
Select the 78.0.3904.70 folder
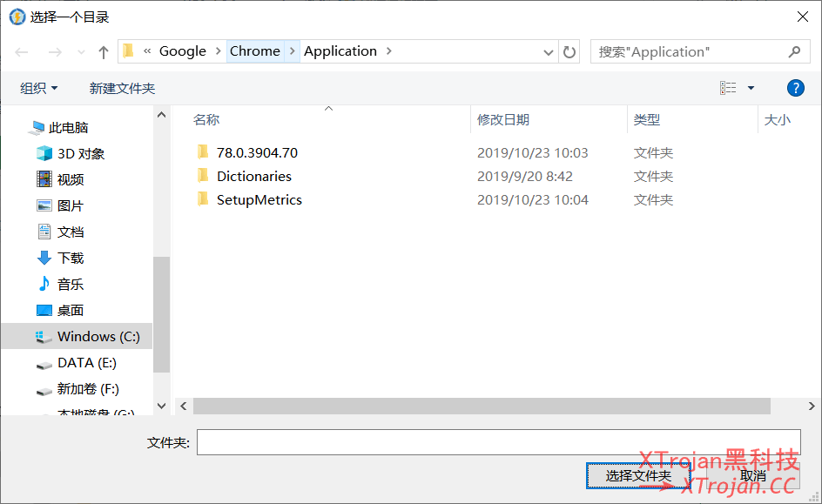click(x=257, y=152)
